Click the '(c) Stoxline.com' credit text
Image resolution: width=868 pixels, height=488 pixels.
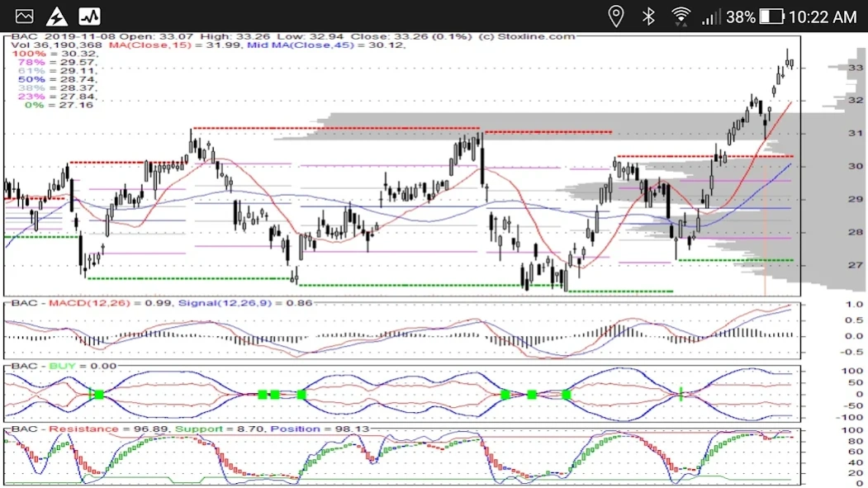[x=526, y=36]
